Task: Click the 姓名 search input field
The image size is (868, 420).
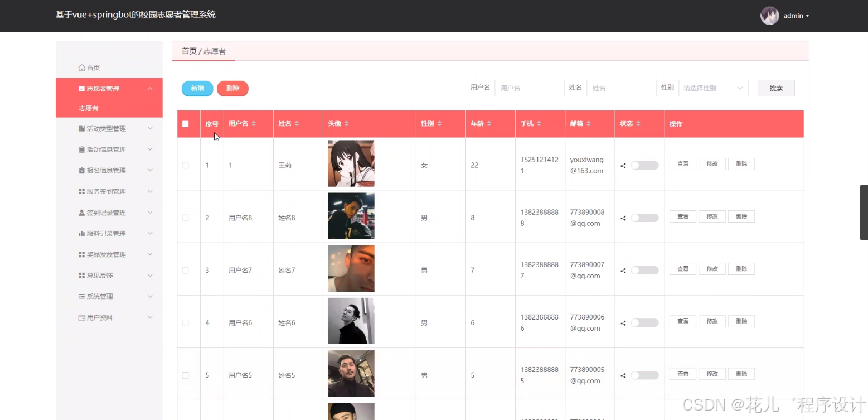Action: 621,88
